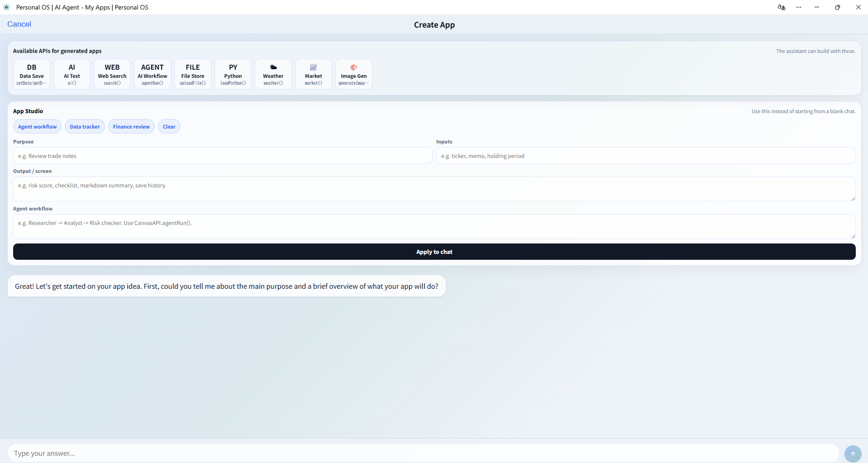Click the Weather API cloud icon card
868x463 pixels.
click(x=273, y=74)
